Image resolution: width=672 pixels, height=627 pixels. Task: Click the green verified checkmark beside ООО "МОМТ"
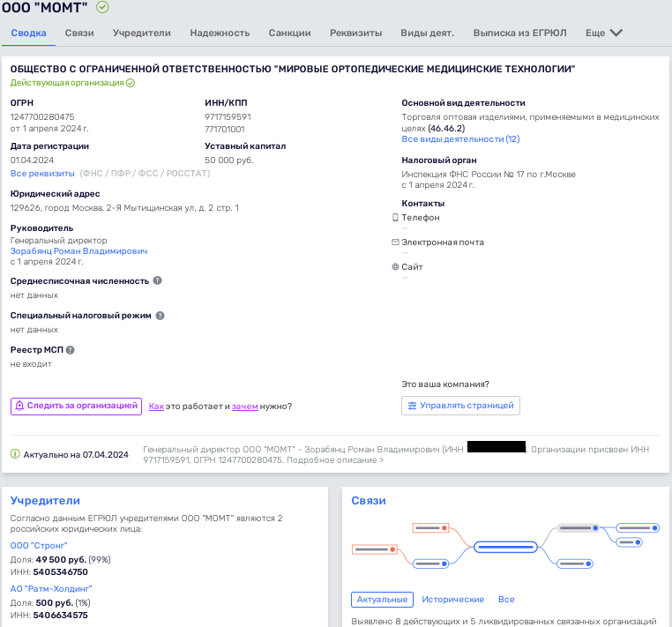coord(102,7)
